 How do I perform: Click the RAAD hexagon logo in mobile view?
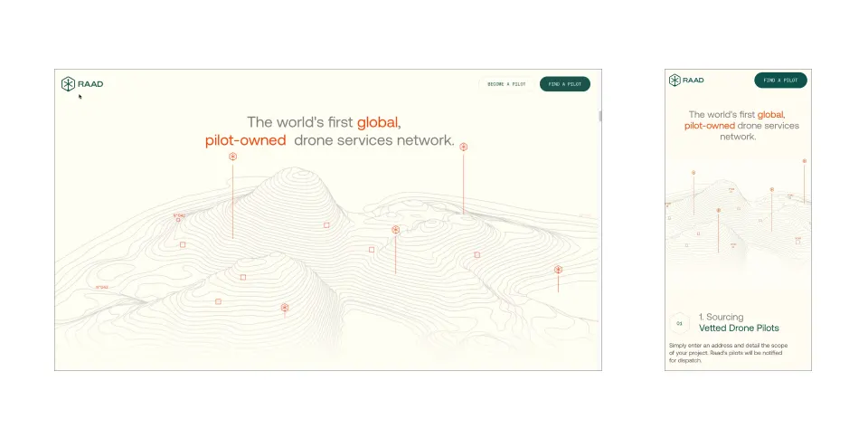675,81
